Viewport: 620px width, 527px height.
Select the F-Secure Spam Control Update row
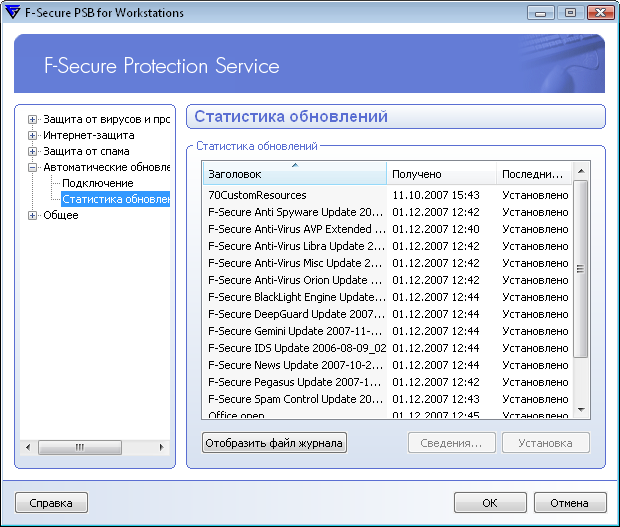click(388, 399)
